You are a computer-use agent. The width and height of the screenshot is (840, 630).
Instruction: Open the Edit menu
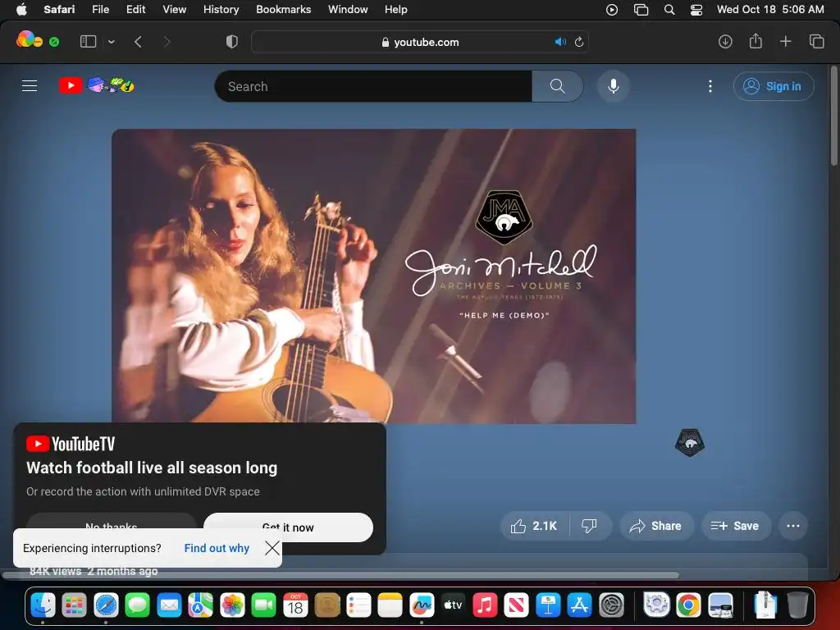pyautogui.click(x=135, y=10)
